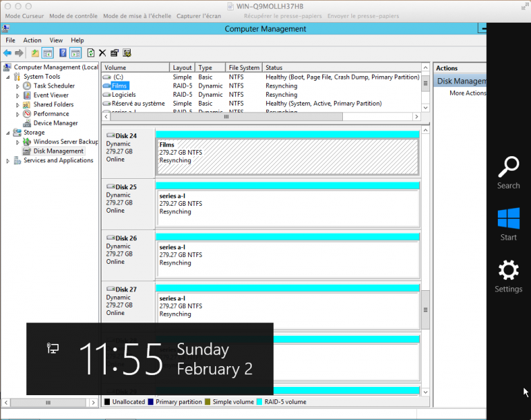Select Disk Management tree item
This screenshot has height=420, width=531.
coord(58,151)
